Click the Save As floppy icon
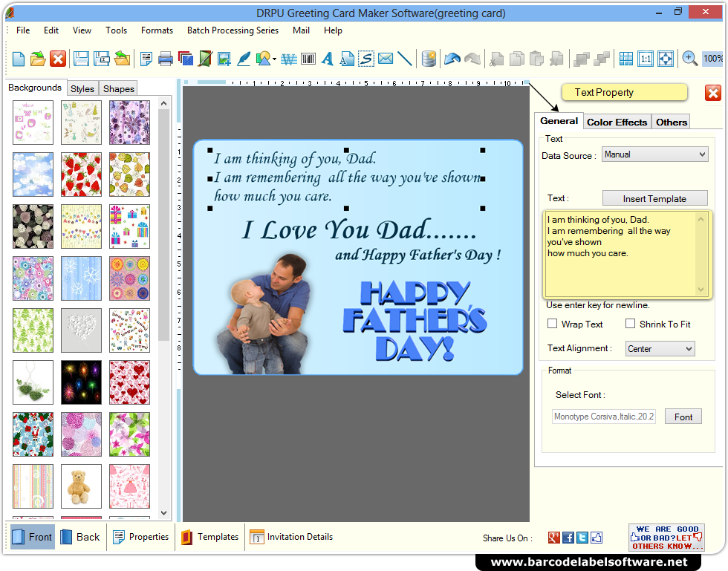Screen dimensions: 728x571 click(x=102, y=59)
